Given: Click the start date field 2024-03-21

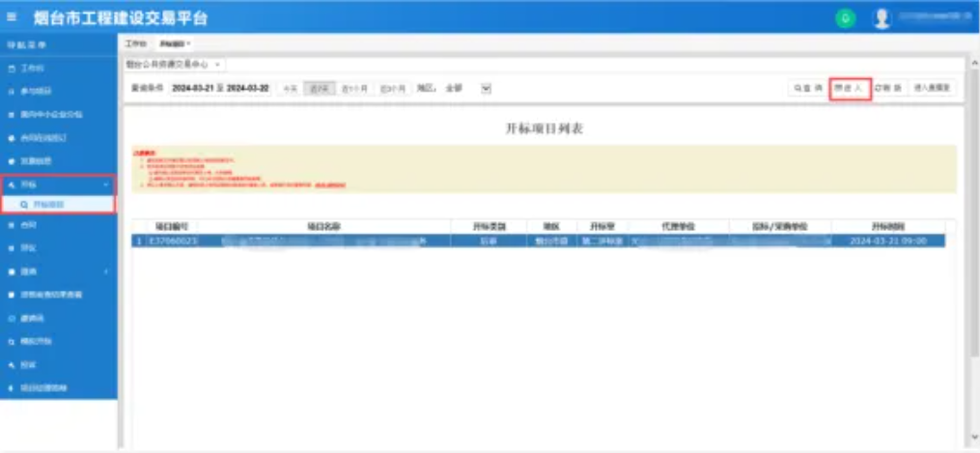Looking at the screenshot, I should tap(192, 88).
